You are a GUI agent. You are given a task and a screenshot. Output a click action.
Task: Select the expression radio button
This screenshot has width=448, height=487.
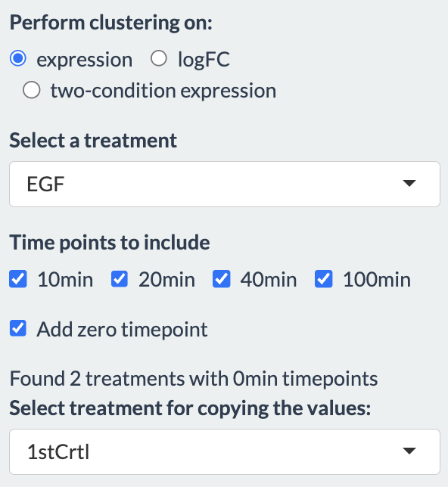point(18,58)
